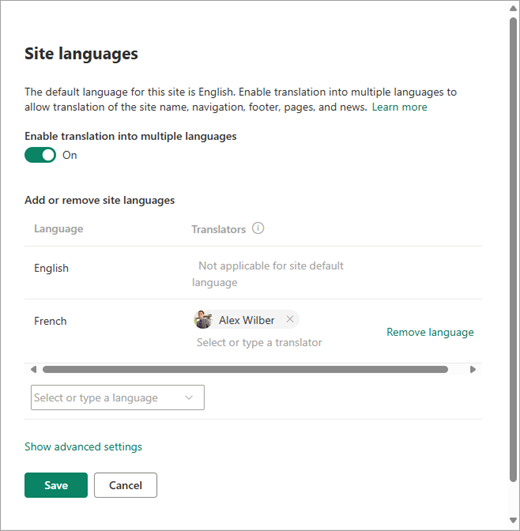520x531 pixels.
Task: Click the Site languages heading
Action: 81,54
